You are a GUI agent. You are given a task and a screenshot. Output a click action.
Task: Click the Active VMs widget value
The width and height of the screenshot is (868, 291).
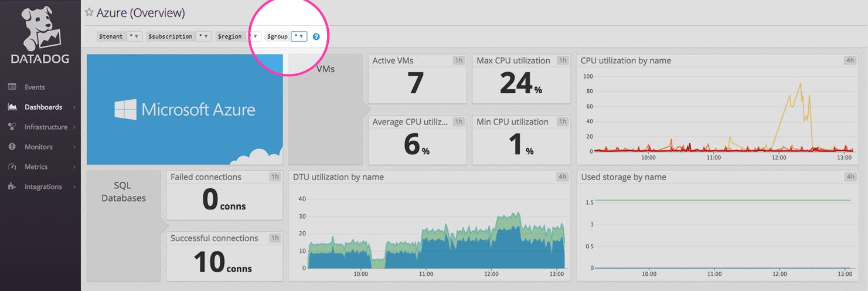click(x=415, y=83)
